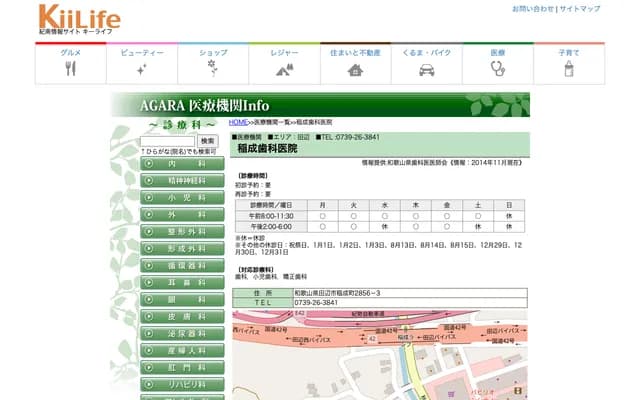
Task: Click the 初診予約：要 line
Action: click(253, 185)
